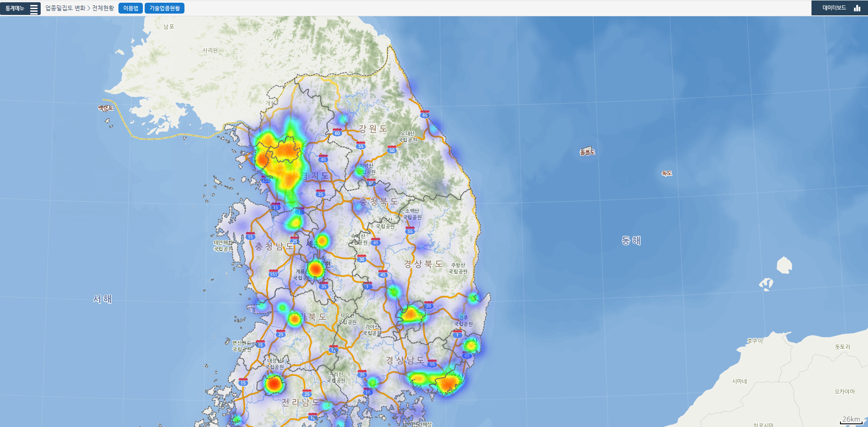Click the red heatmap hotspot at Gwangju
Viewport: 868px width, 427px height.
pos(274,384)
